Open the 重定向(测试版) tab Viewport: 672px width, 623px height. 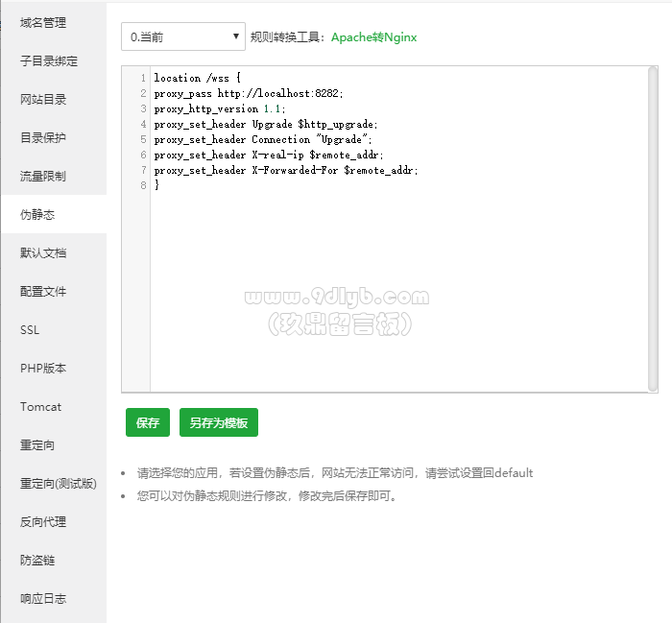coord(54,483)
